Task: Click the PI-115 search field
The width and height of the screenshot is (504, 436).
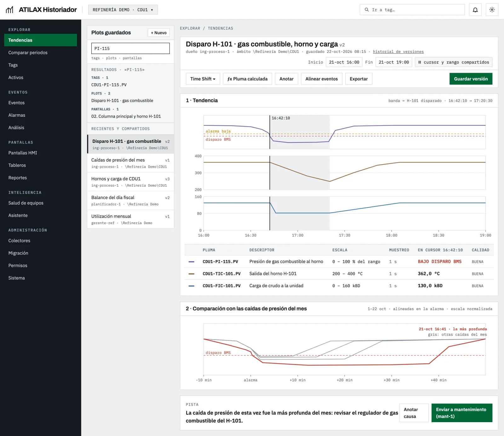Action: pos(130,49)
